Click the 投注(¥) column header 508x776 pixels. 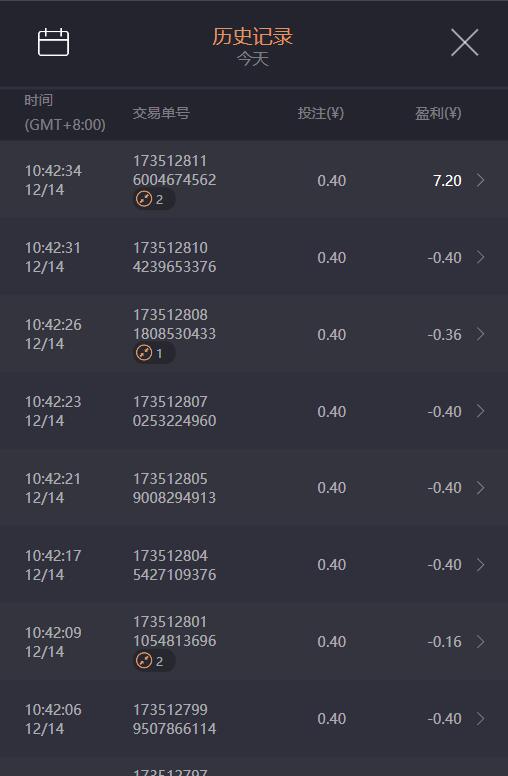coord(320,113)
